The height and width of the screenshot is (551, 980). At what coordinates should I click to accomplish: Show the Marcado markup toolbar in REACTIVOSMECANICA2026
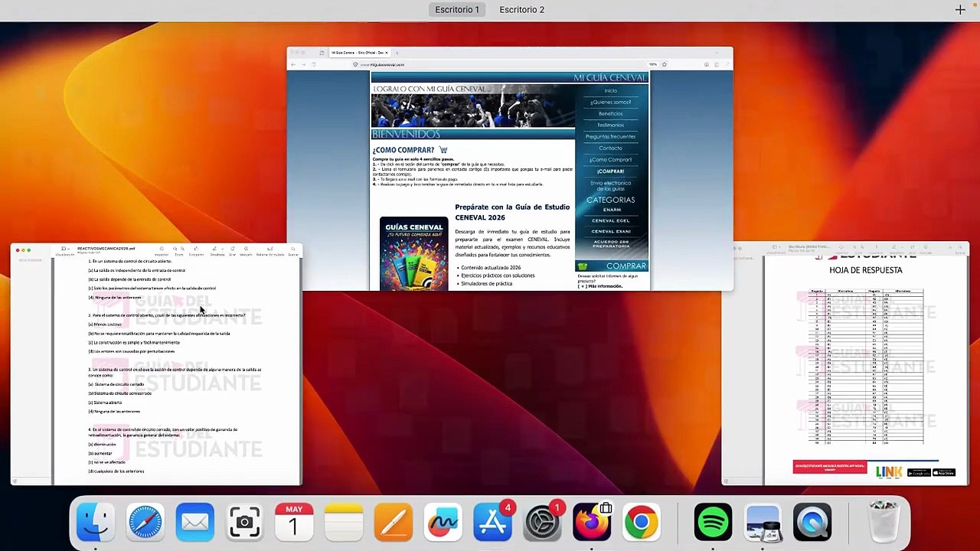(246, 249)
